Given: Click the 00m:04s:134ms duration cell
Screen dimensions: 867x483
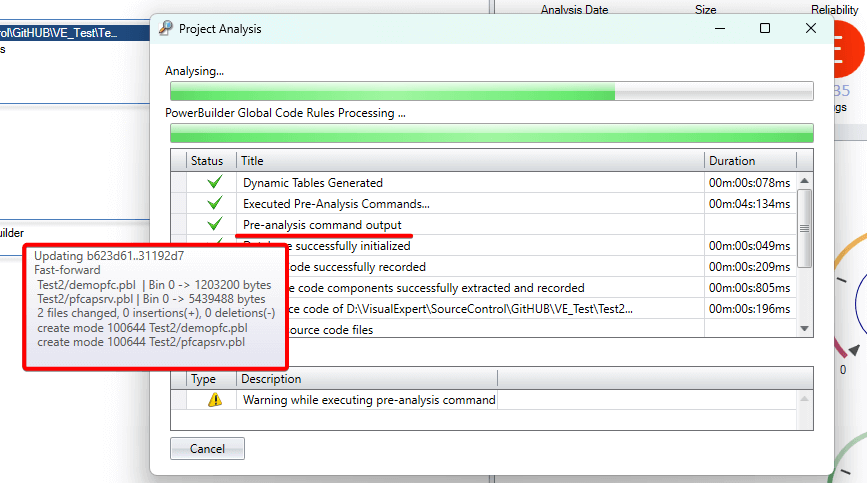Looking at the screenshot, I should pos(750,203).
